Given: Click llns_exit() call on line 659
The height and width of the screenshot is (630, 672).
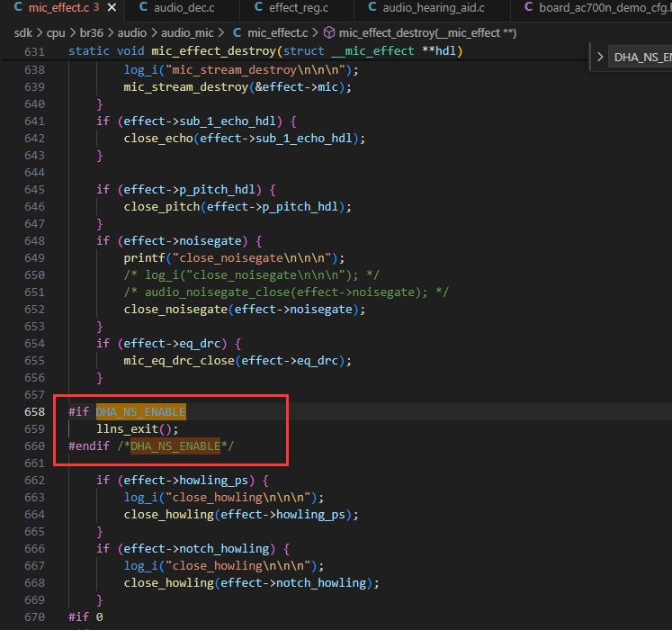Looking at the screenshot, I should point(137,429).
